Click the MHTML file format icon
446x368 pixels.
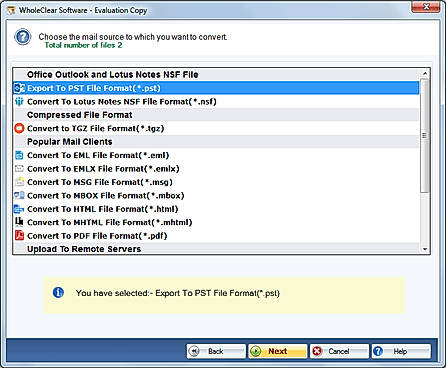click(x=19, y=222)
